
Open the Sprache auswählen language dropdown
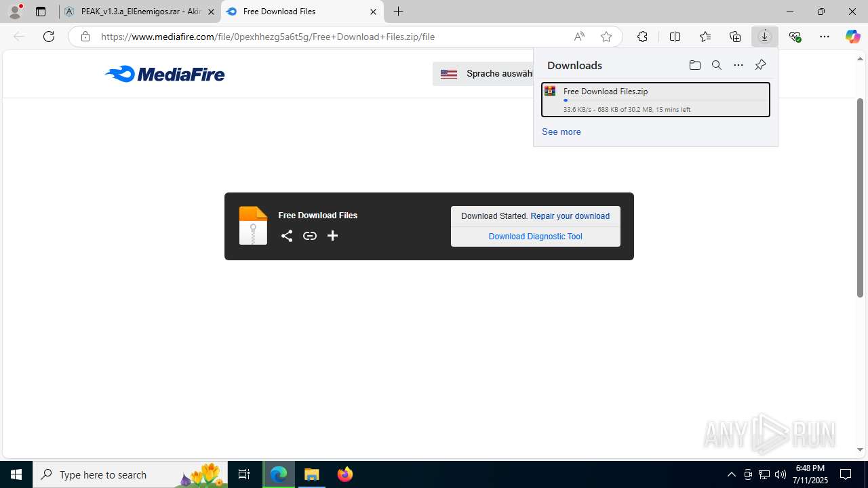pos(483,74)
